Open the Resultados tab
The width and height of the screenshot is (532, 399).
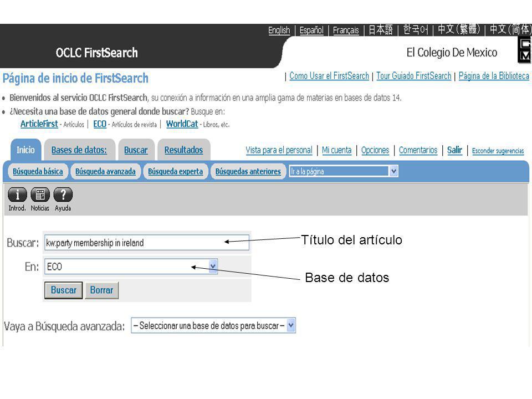(183, 150)
